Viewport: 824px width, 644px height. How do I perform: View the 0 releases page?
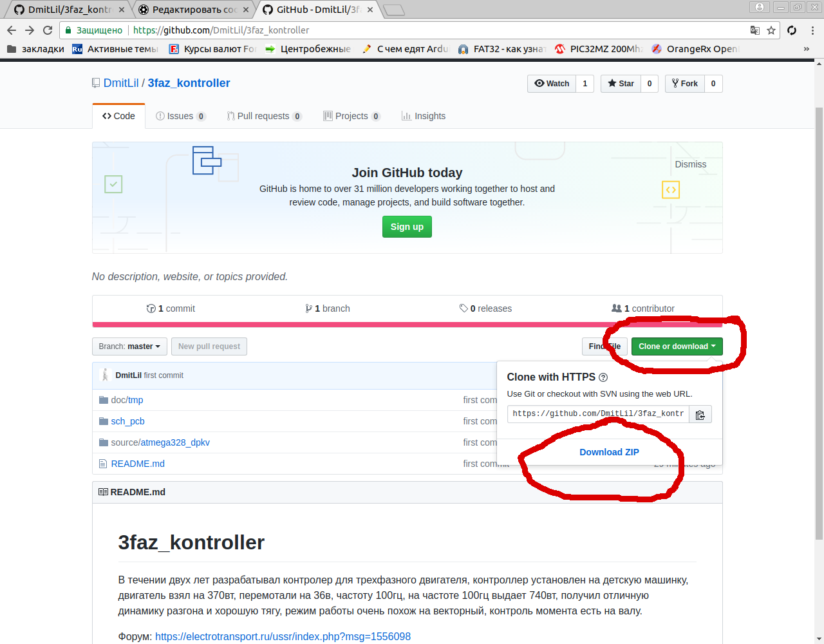point(485,308)
